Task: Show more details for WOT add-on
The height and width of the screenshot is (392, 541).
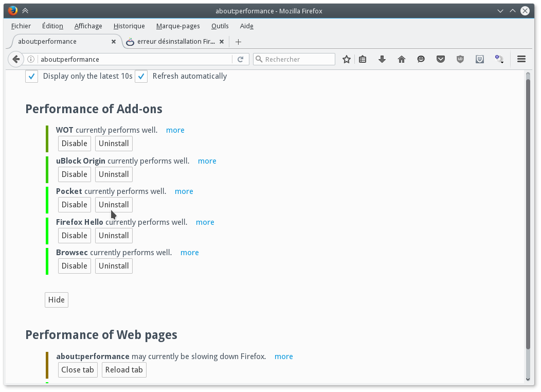Action: click(x=175, y=130)
